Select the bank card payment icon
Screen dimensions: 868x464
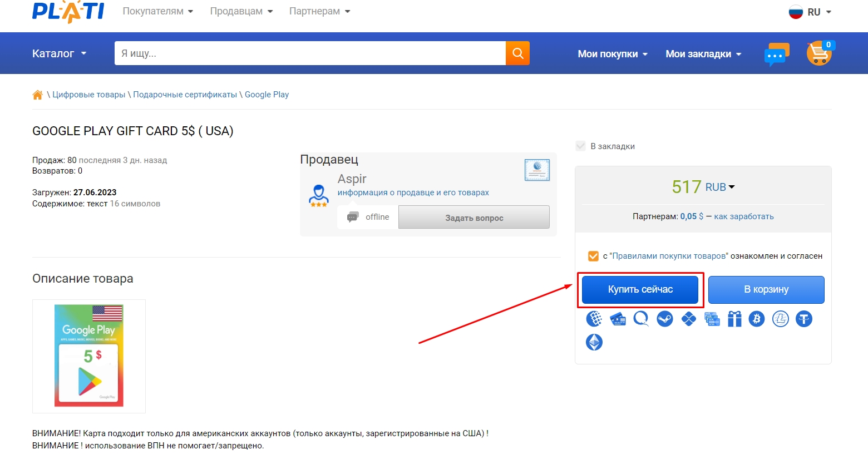pos(618,319)
